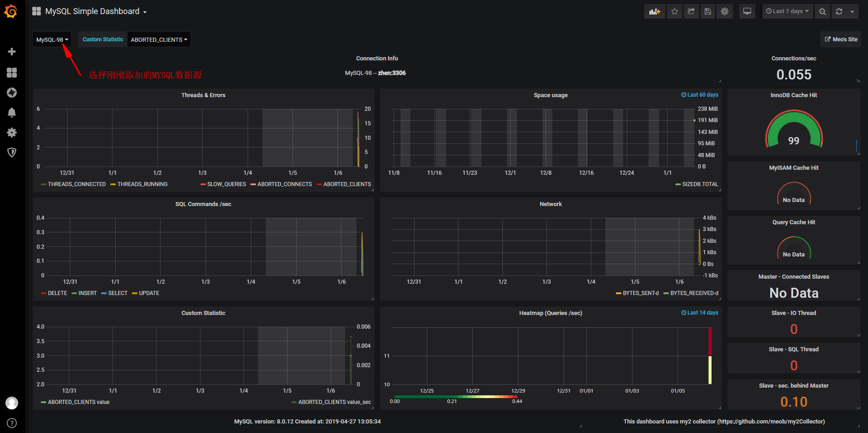Image resolution: width=868 pixels, height=433 pixels.
Task: Click Last 60 days override on Space usage
Action: tap(700, 95)
